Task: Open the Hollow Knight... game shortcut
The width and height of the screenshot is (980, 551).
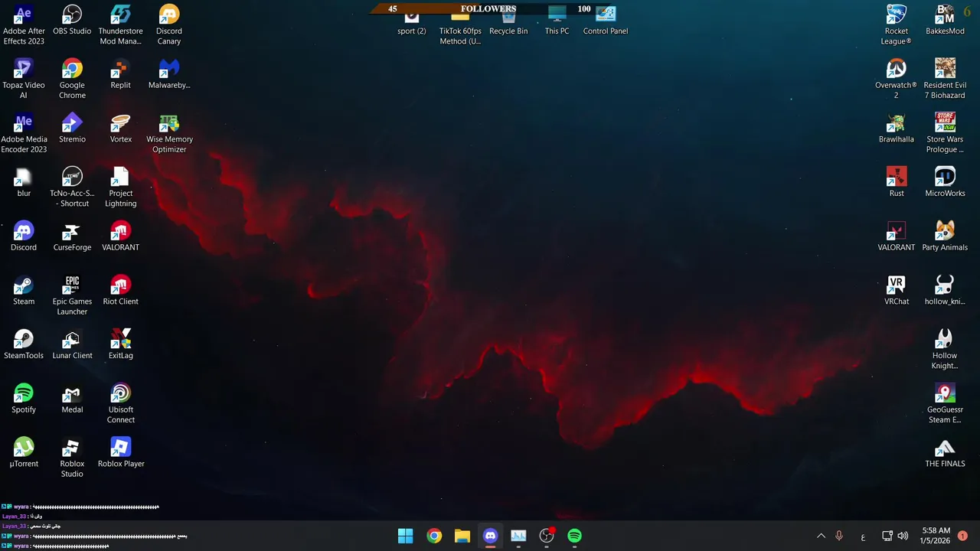Action: 945,349
